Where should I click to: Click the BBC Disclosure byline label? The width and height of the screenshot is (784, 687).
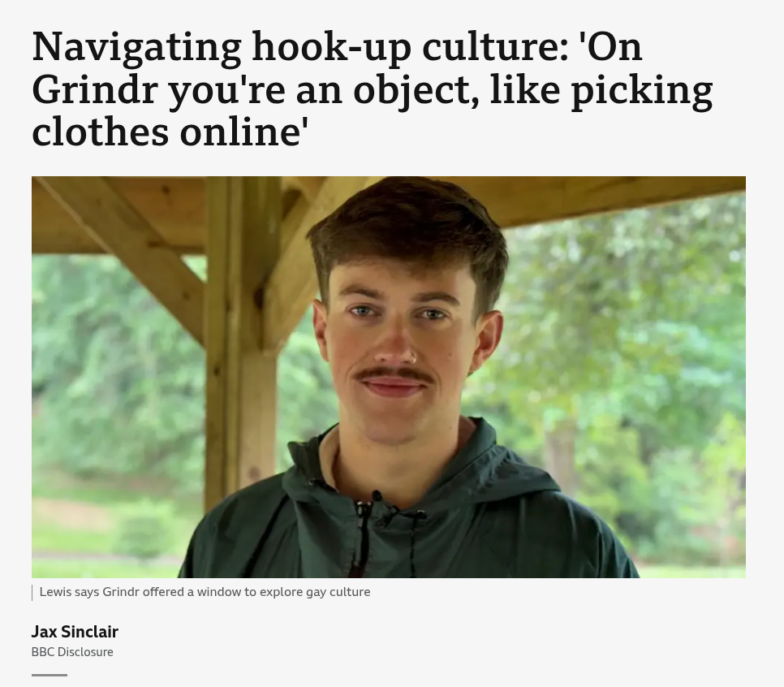[x=72, y=652]
